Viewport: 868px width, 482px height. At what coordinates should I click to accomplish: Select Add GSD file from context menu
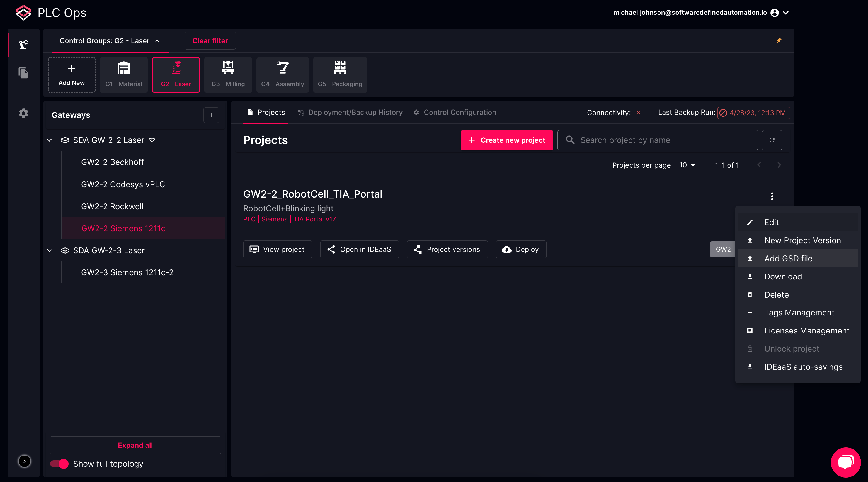[788, 258]
